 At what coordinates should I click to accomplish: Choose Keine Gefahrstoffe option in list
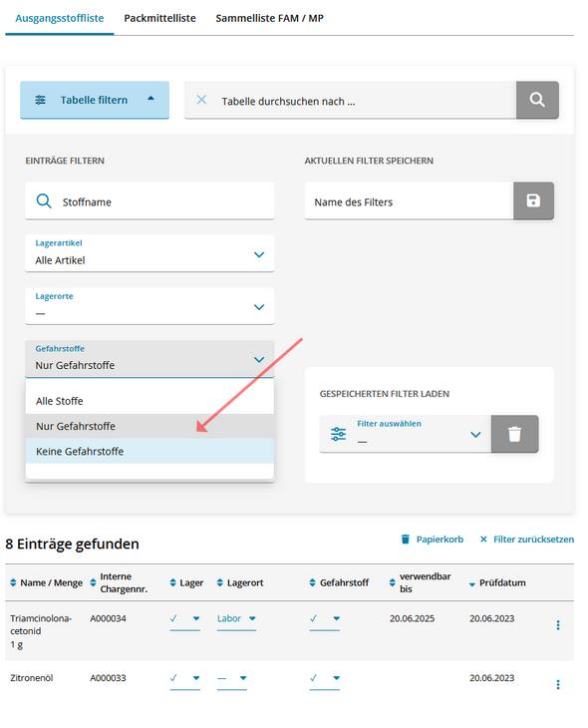(x=149, y=452)
